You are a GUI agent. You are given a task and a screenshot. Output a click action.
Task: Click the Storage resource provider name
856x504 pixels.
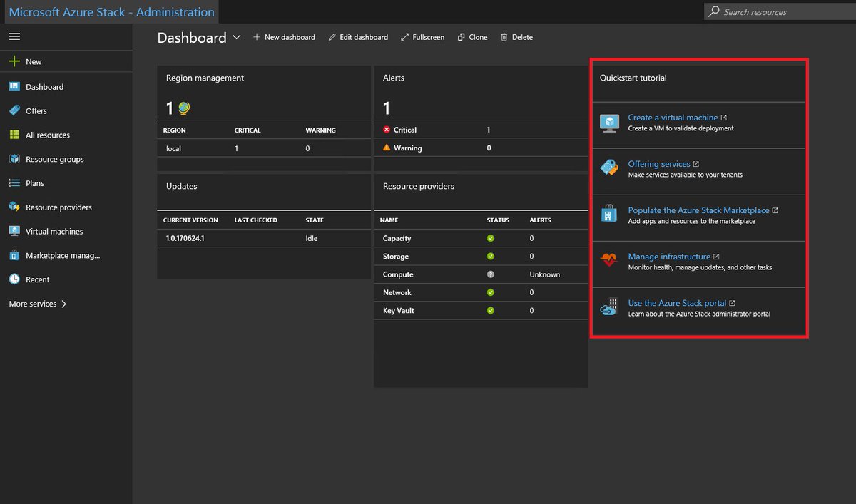coord(395,256)
